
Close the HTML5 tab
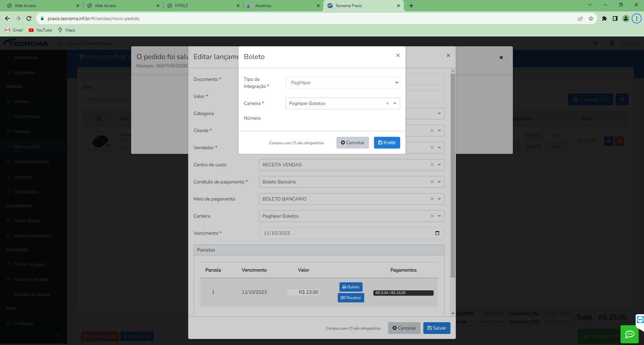pyautogui.click(x=238, y=6)
